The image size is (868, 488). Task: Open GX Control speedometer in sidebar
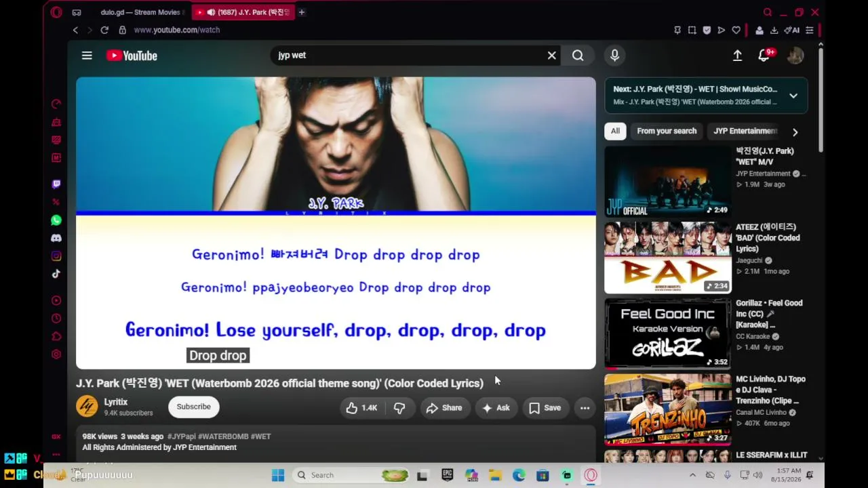[x=56, y=104]
